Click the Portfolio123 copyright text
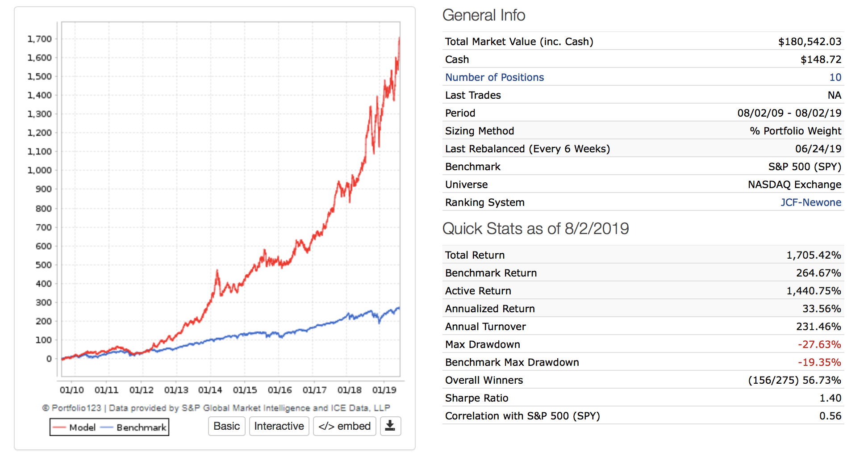Image resolution: width=868 pixels, height=461 pixels. (x=216, y=408)
